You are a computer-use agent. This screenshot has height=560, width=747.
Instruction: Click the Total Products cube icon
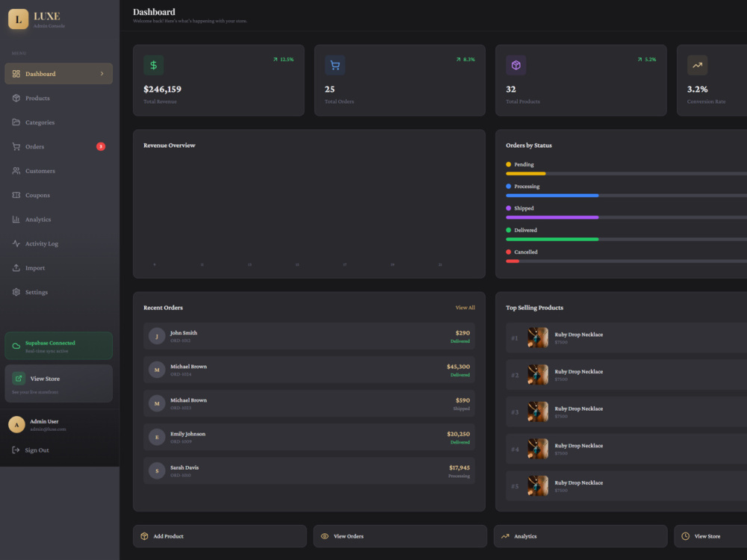click(x=516, y=65)
